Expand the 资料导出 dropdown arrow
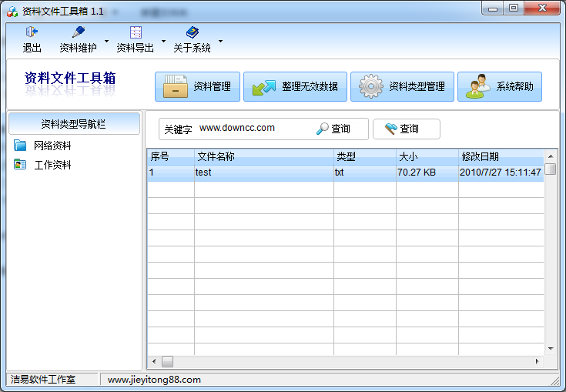Image resolution: width=566 pixels, height=392 pixels. click(163, 41)
